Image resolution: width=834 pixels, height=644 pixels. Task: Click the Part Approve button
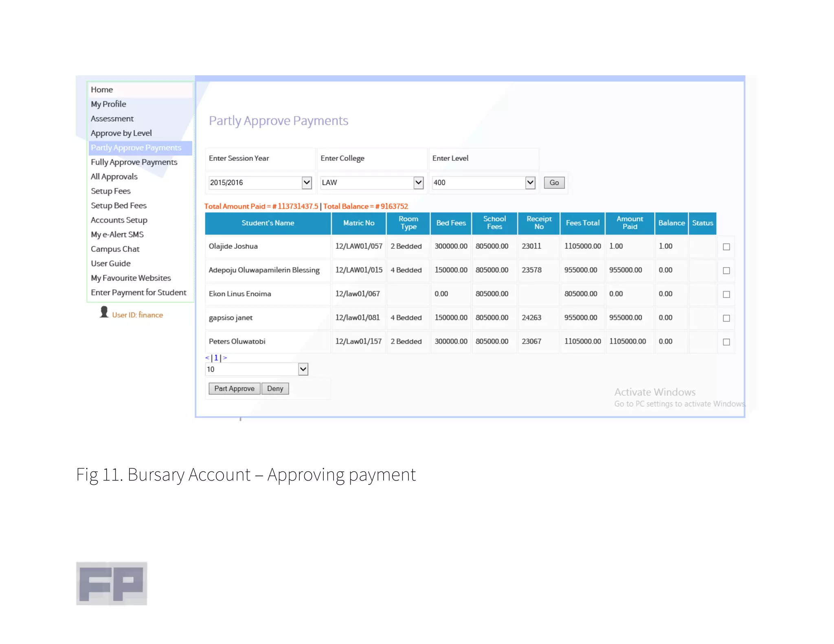(234, 389)
